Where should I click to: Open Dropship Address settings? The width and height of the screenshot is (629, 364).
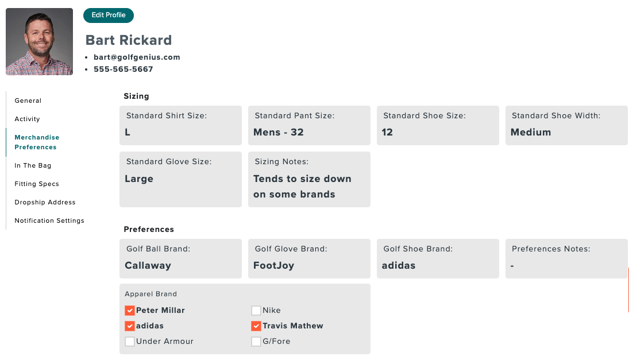coord(45,203)
